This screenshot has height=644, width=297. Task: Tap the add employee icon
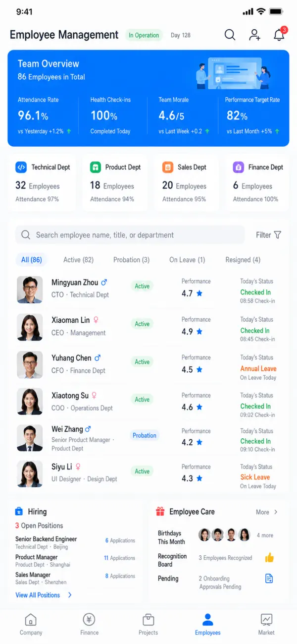click(254, 35)
